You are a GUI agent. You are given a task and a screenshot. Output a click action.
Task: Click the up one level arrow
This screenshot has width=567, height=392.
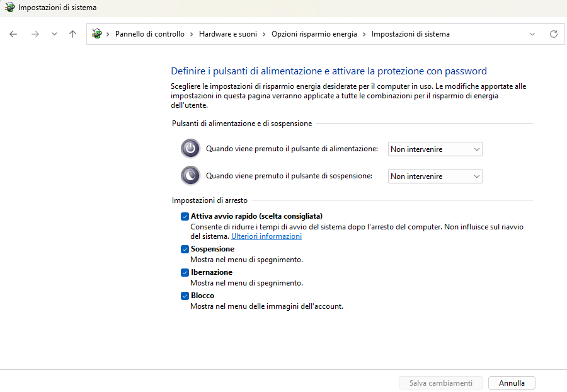coord(72,34)
